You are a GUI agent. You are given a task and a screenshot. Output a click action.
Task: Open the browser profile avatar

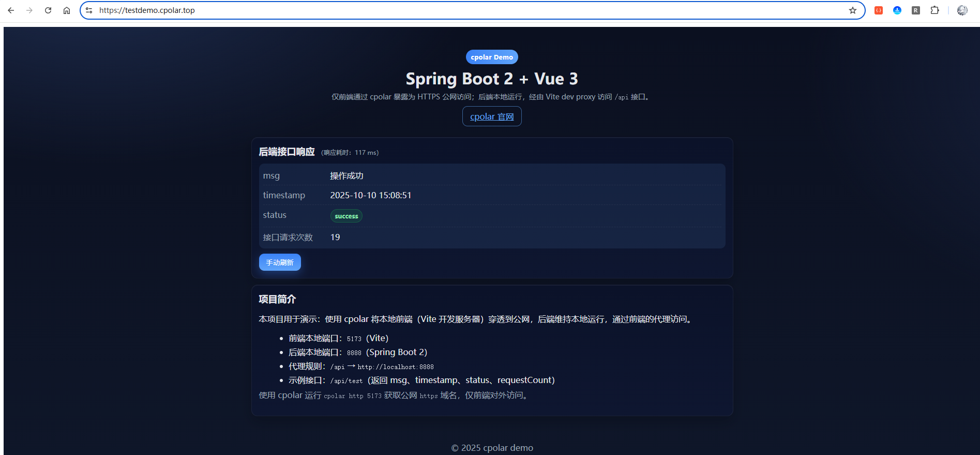pos(962,10)
